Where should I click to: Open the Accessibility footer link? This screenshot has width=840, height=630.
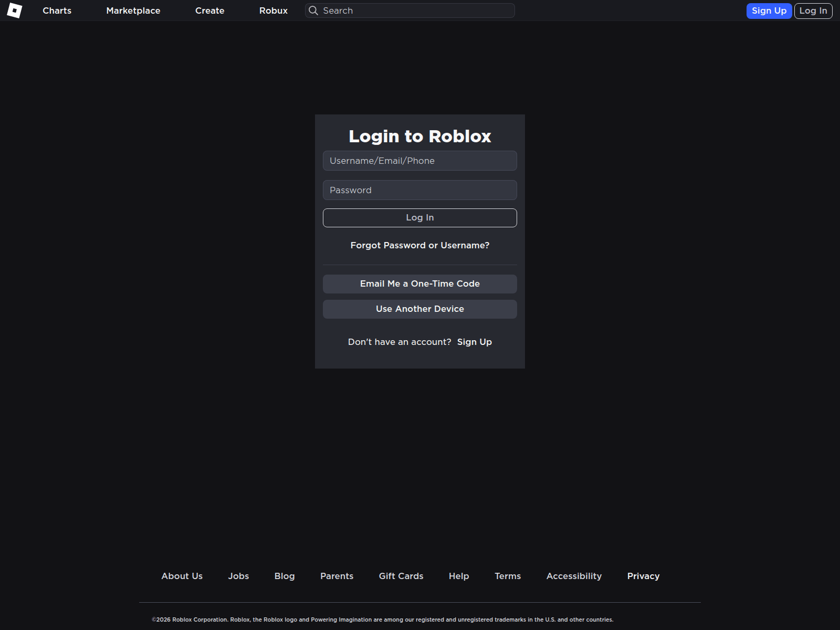574,576
